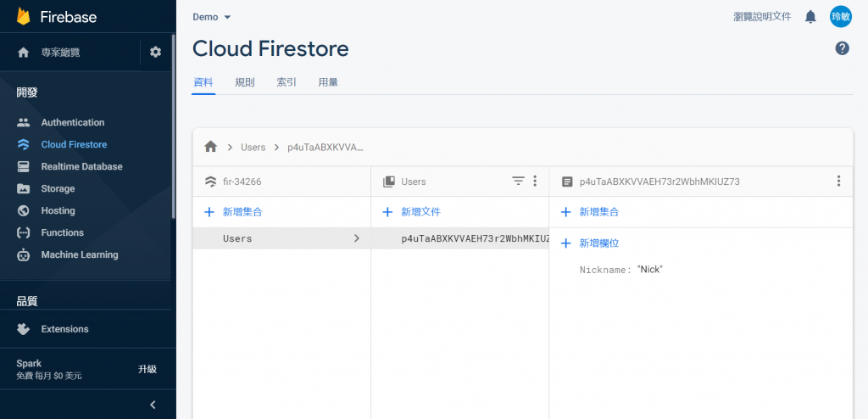The image size is (868, 419).
Task: Click the sidebar vertical scrollbar
Action: coord(173,126)
